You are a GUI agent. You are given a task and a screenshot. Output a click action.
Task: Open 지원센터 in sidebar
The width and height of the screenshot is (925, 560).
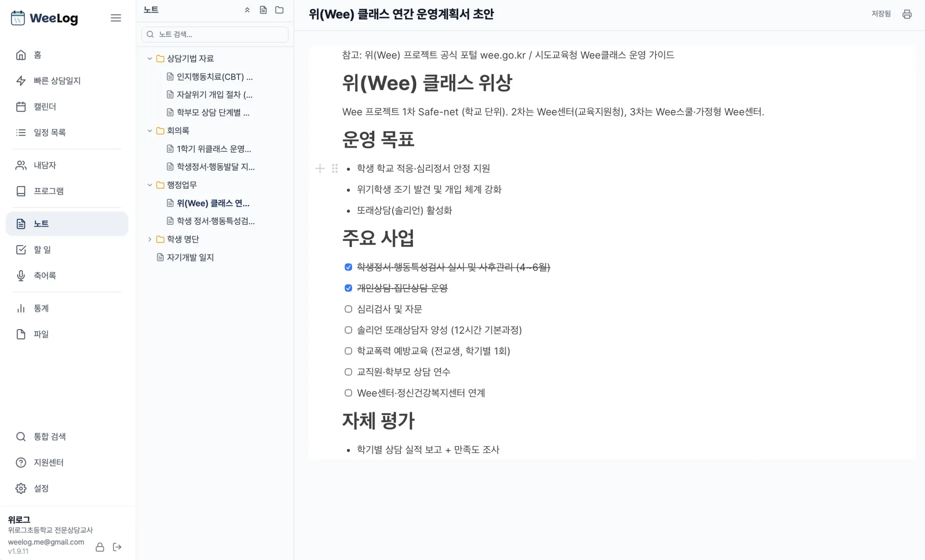click(x=67, y=462)
